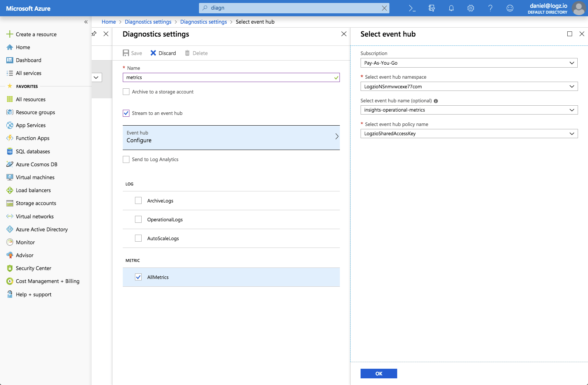The image size is (588, 385).
Task: Click the Azure Cosmos DB planet icon
Action: 10,164
